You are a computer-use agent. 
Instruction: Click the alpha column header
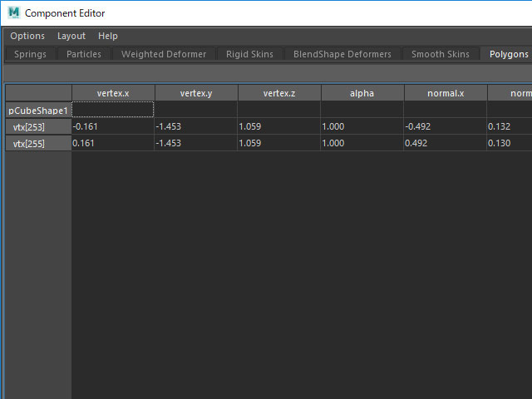pos(362,93)
